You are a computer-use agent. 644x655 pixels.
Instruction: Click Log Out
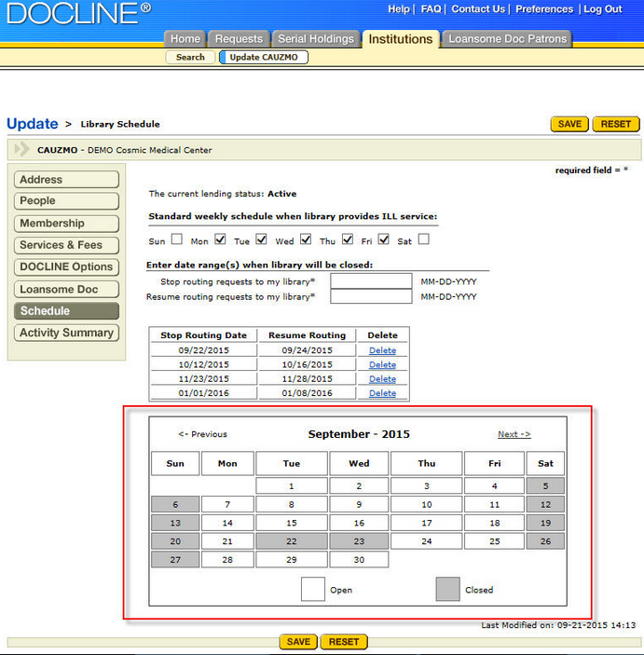click(603, 8)
